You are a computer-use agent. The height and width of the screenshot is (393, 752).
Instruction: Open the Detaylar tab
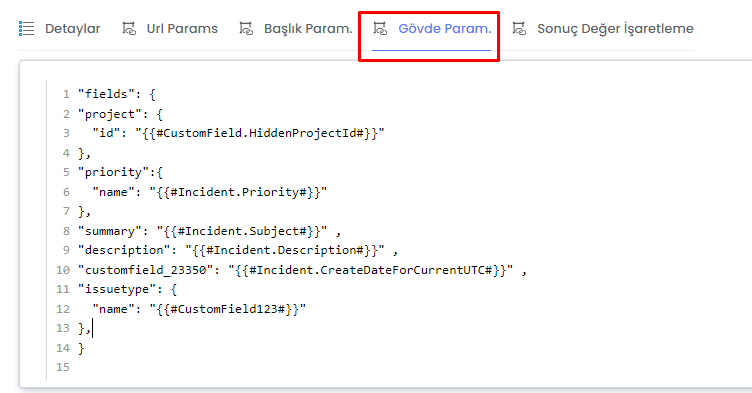tap(72, 29)
